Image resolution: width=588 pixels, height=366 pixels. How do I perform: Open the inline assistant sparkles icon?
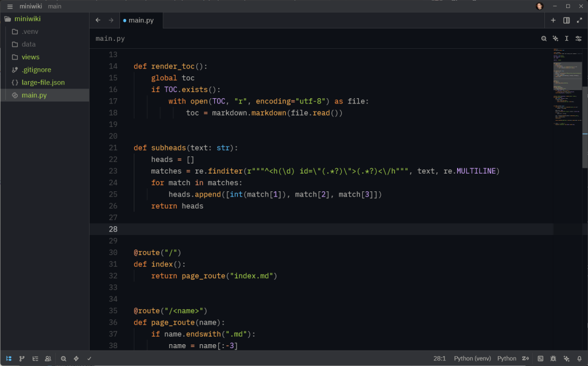click(x=555, y=38)
